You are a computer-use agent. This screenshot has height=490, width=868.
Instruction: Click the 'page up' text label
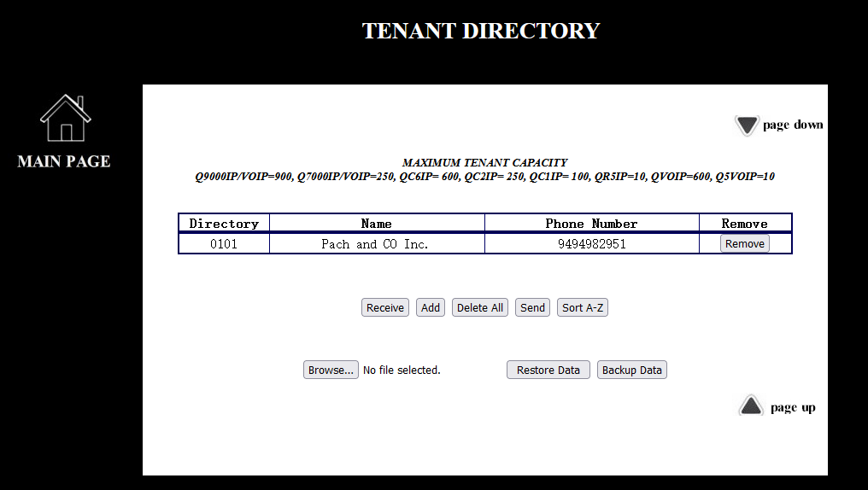[793, 407]
